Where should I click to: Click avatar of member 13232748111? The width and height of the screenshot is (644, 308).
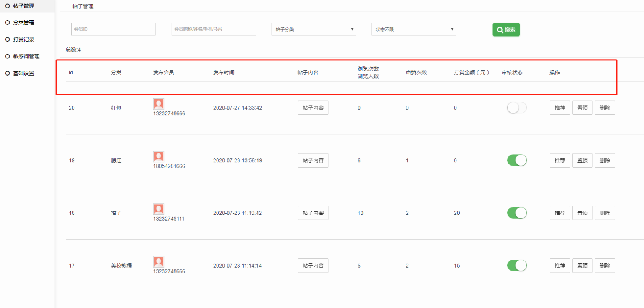tap(159, 209)
